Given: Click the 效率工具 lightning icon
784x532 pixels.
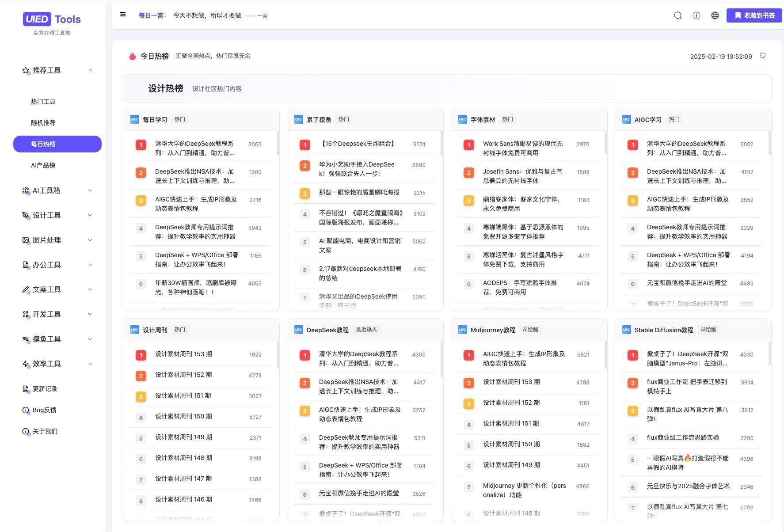Looking at the screenshot, I should (26, 364).
